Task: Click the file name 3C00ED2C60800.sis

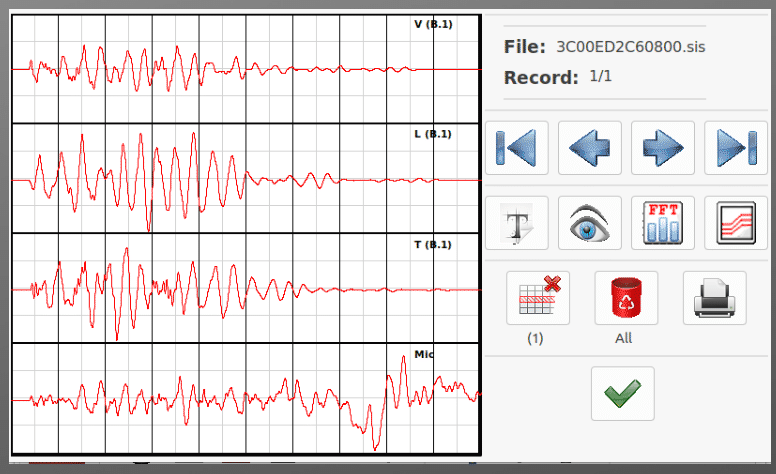Action: [x=630, y=46]
